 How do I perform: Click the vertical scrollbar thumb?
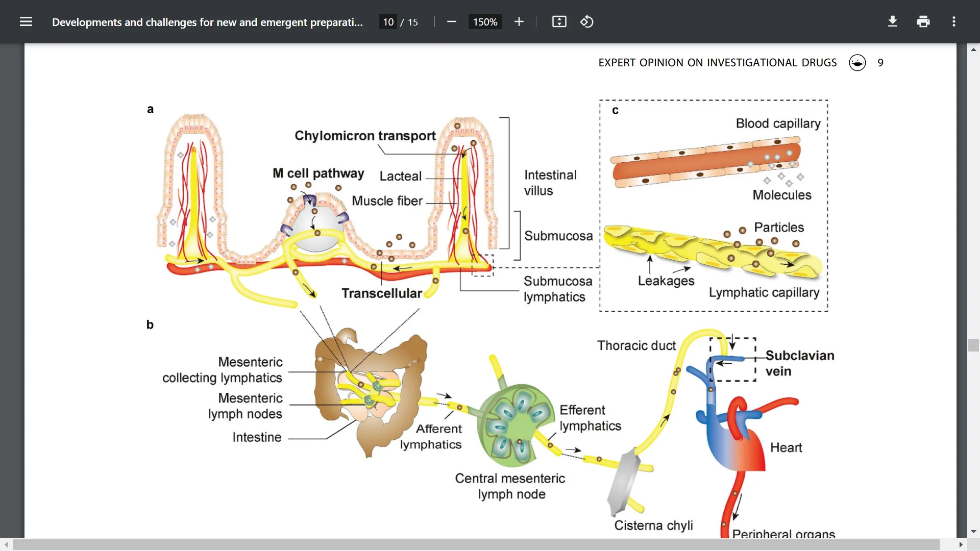click(x=973, y=345)
